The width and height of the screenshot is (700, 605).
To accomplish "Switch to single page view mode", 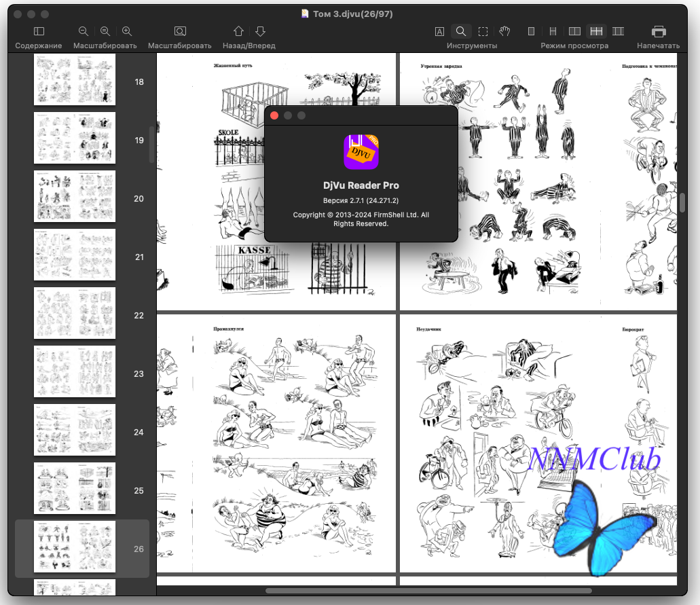I will 531,31.
